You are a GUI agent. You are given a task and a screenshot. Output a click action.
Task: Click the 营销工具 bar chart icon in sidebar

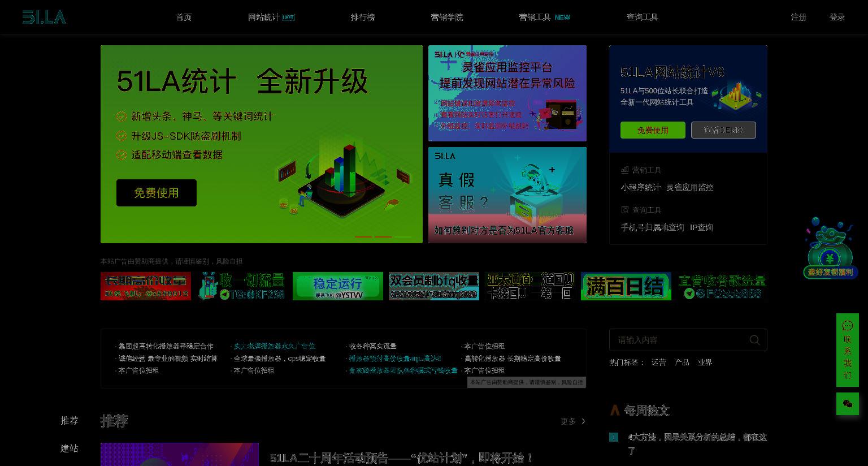(x=624, y=170)
